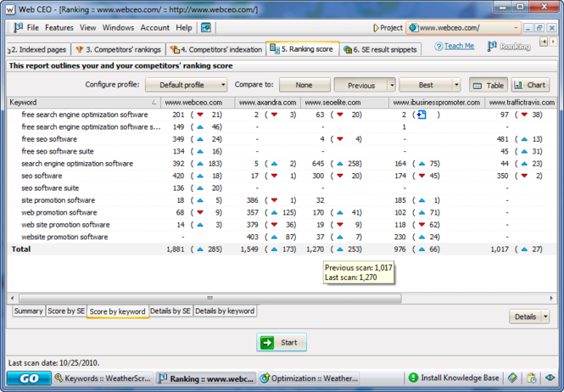Click red down arrow in free search engine optimization software webceo cell

point(200,115)
